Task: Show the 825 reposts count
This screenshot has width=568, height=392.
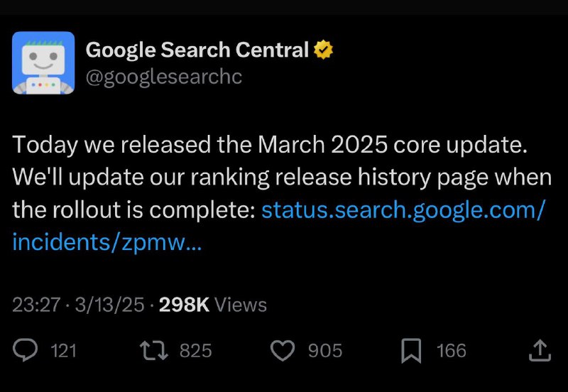Action: coord(196,351)
